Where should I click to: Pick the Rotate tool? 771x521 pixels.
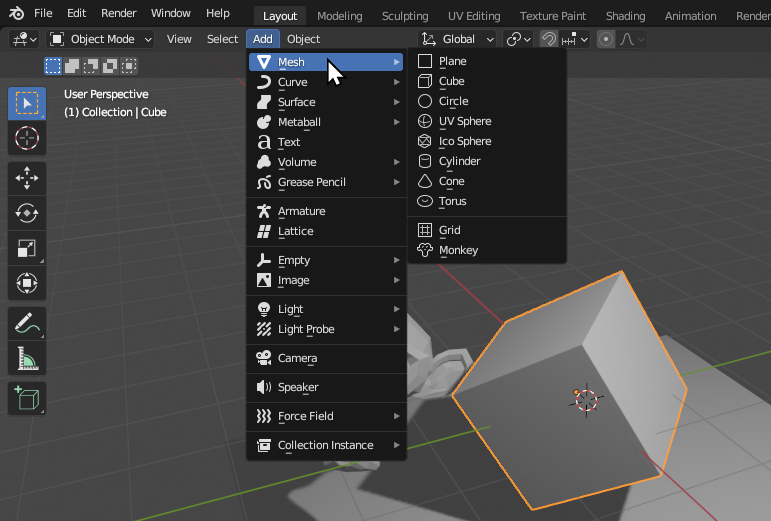pyautogui.click(x=27, y=213)
